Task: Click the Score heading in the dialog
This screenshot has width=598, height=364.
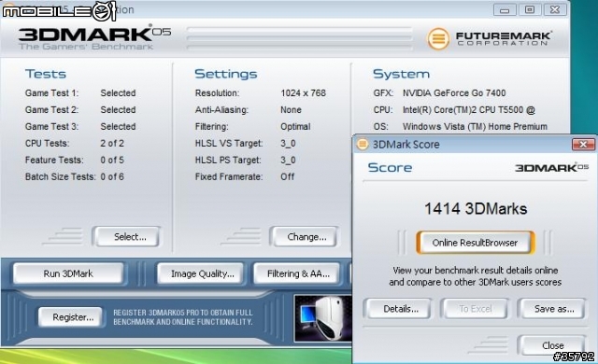Action: click(x=390, y=167)
